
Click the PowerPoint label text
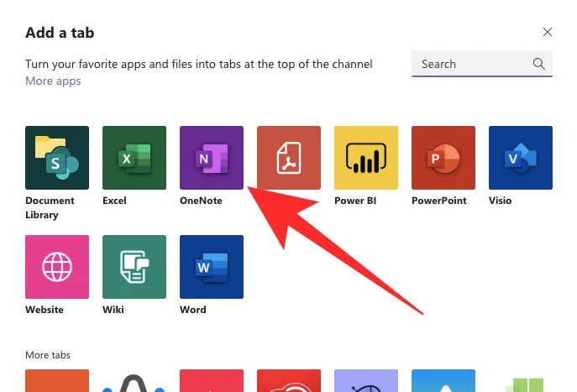coord(439,201)
